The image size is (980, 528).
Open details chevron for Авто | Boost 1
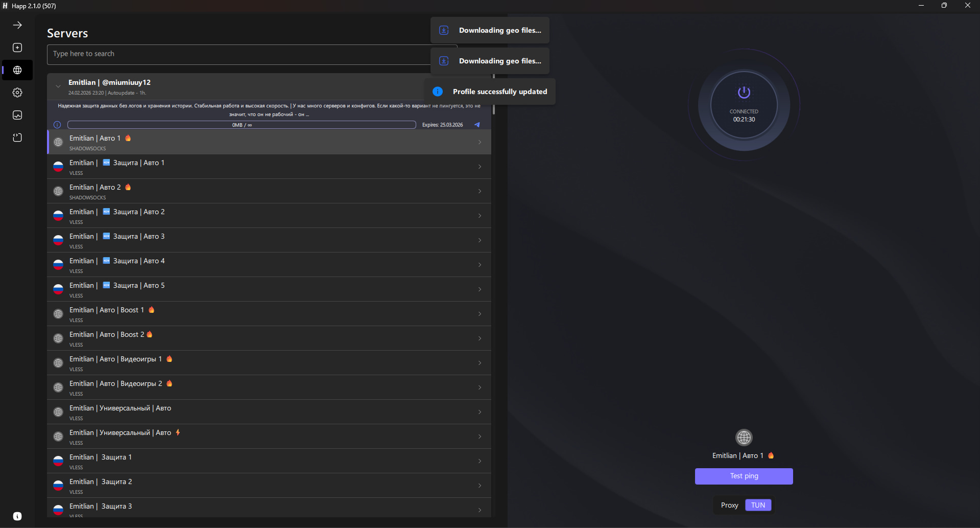click(x=480, y=314)
